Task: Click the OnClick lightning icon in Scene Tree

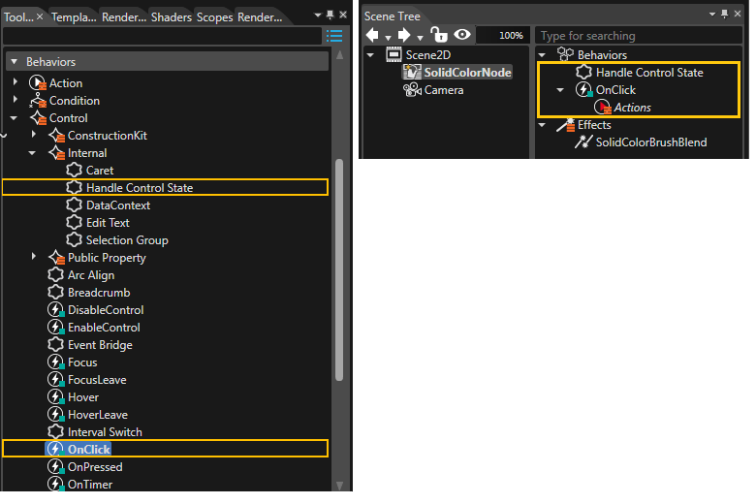Action: (584, 90)
